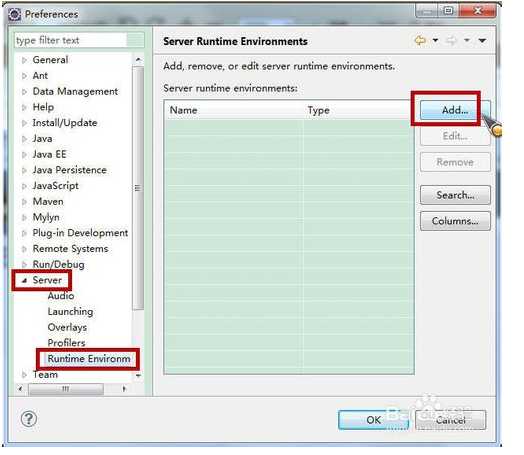The height and width of the screenshot is (455, 524).
Task: Expand the General tree node
Action: click(x=24, y=60)
